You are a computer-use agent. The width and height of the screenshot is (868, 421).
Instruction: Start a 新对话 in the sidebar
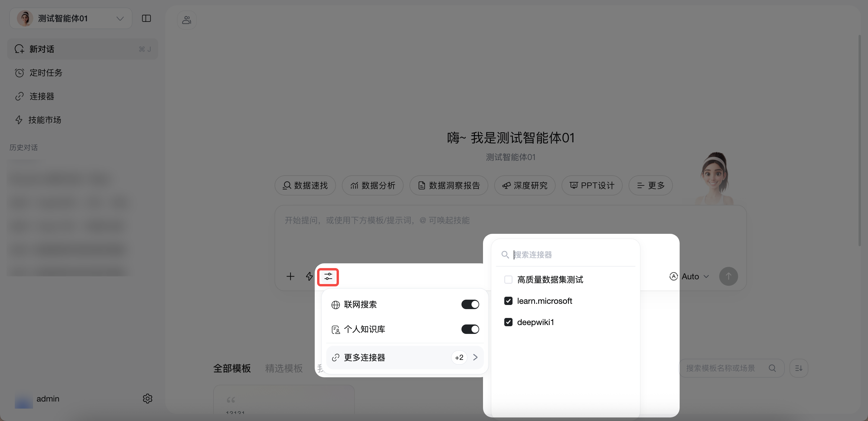pos(83,49)
